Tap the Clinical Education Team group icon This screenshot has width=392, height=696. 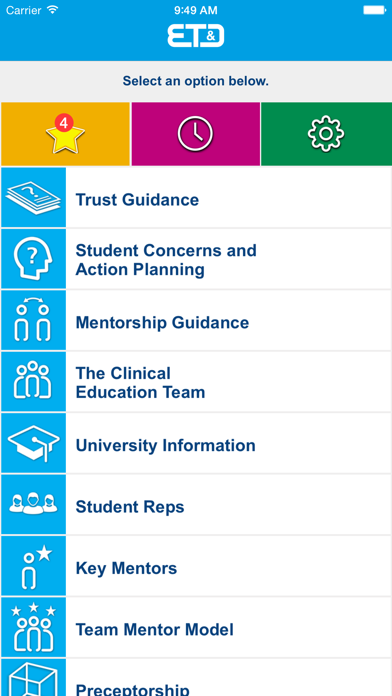[x=33, y=382]
